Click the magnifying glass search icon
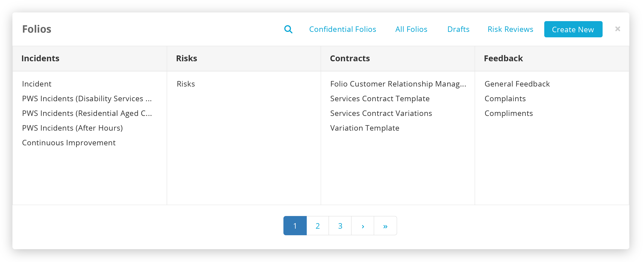644x262 pixels. (x=288, y=29)
